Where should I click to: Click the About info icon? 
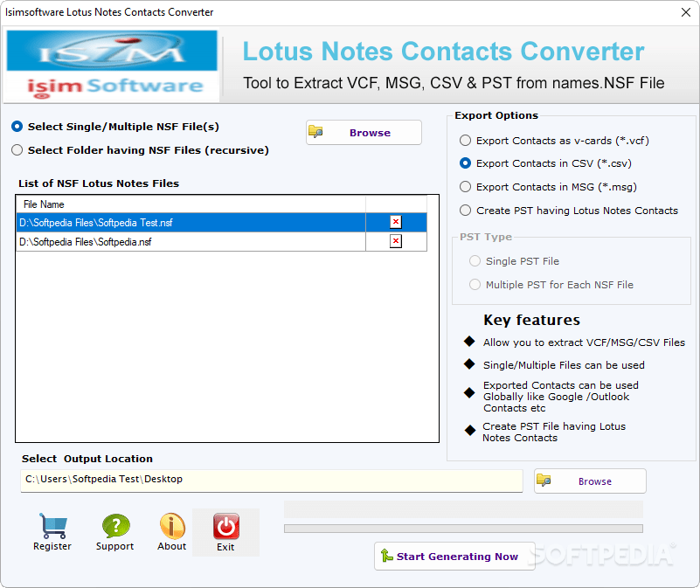click(171, 527)
